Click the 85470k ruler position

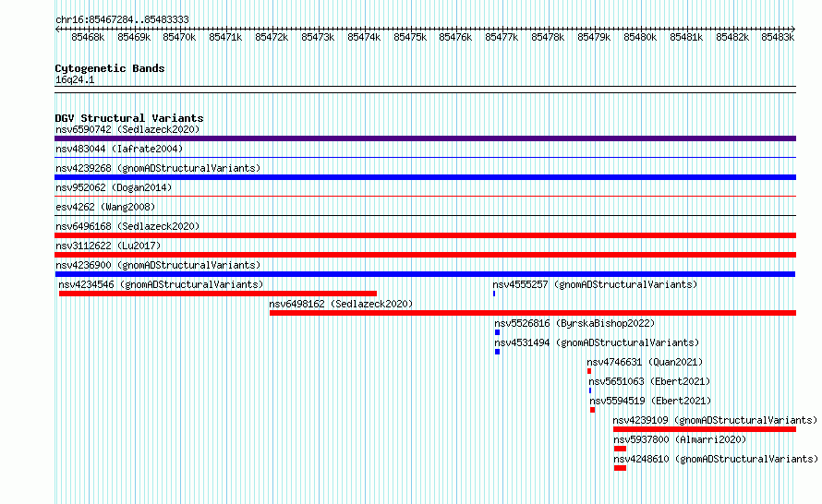(x=179, y=37)
